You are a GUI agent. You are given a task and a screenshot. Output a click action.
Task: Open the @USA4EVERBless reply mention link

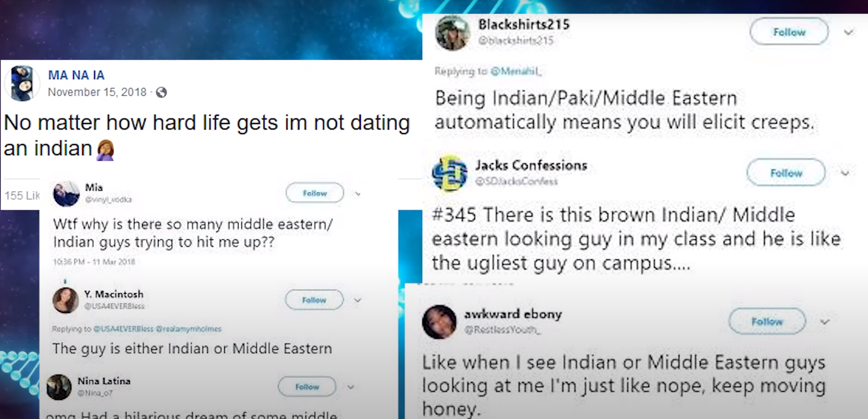click(123, 329)
